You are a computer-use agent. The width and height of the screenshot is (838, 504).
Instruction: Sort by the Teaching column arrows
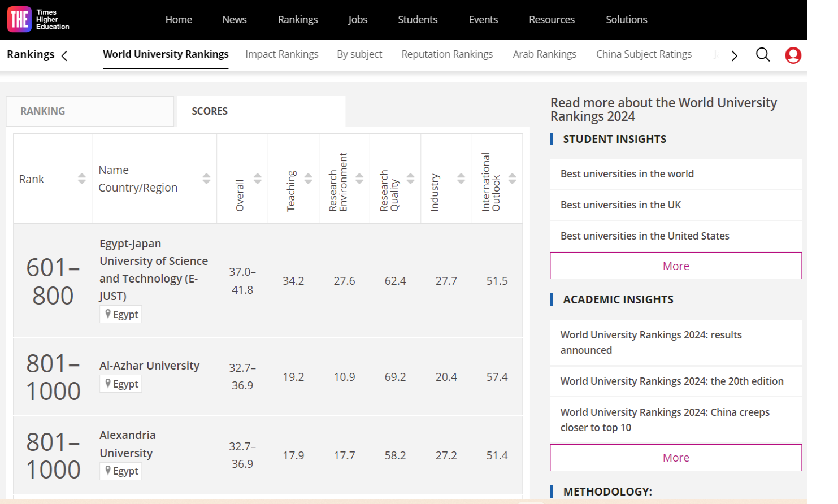click(x=308, y=179)
